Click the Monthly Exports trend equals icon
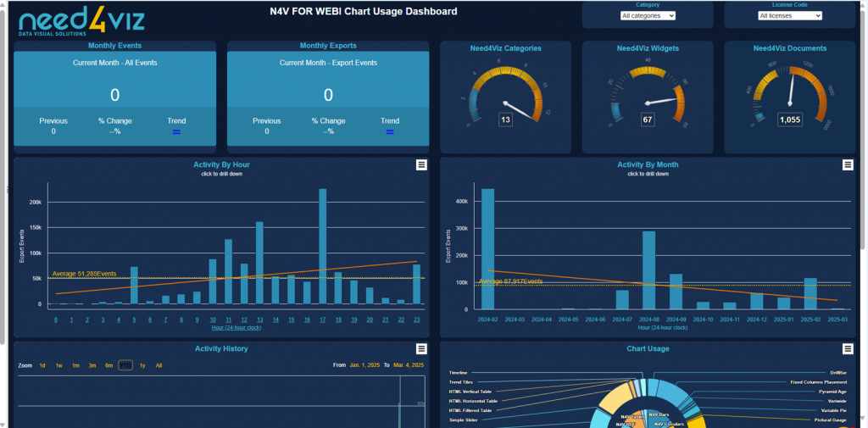The image size is (868, 428). 390,131
